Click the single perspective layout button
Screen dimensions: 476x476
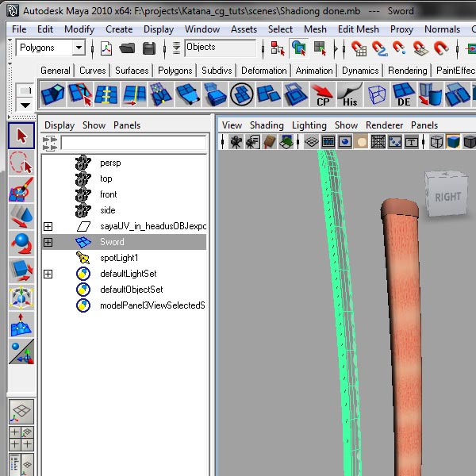21,412
